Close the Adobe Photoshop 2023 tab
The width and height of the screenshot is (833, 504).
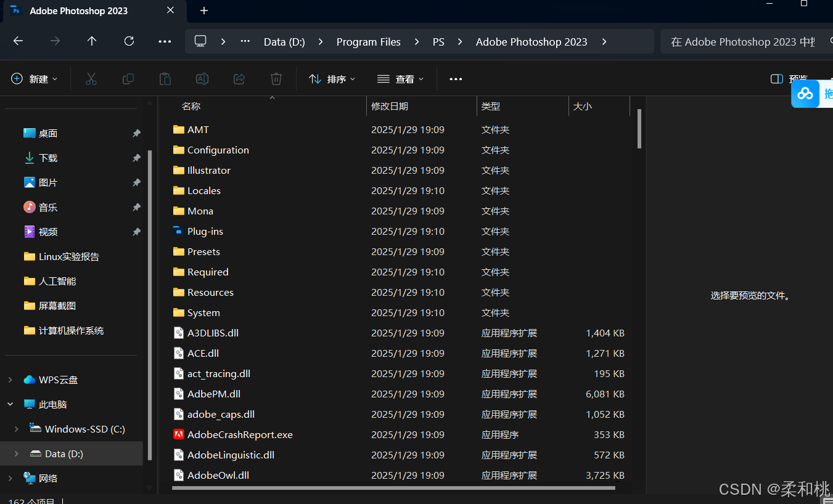pyautogui.click(x=171, y=10)
